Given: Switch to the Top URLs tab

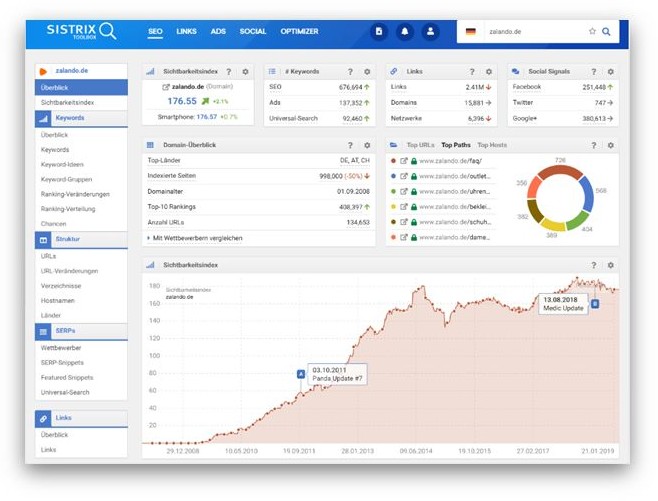Looking at the screenshot, I should click(419, 145).
